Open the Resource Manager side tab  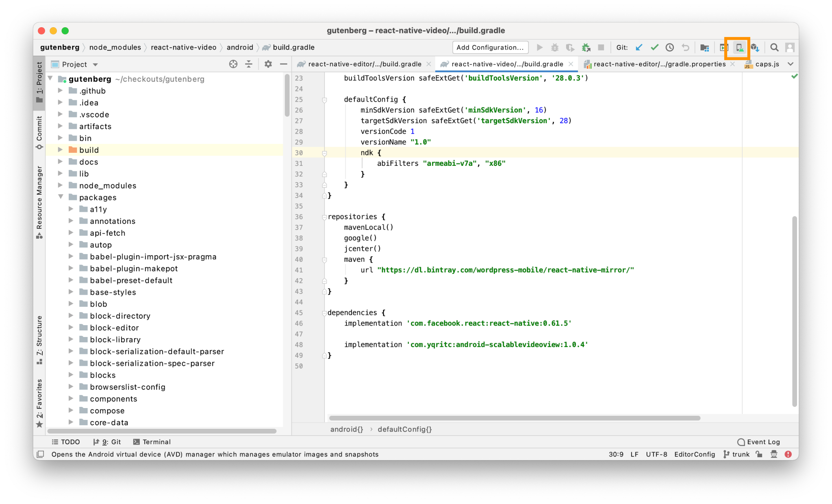pyautogui.click(x=39, y=202)
